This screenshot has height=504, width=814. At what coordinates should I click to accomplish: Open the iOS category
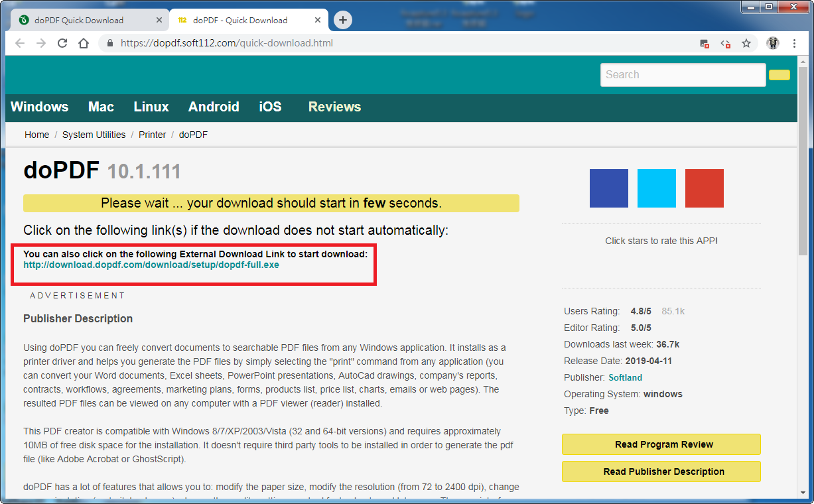[x=270, y=107]
